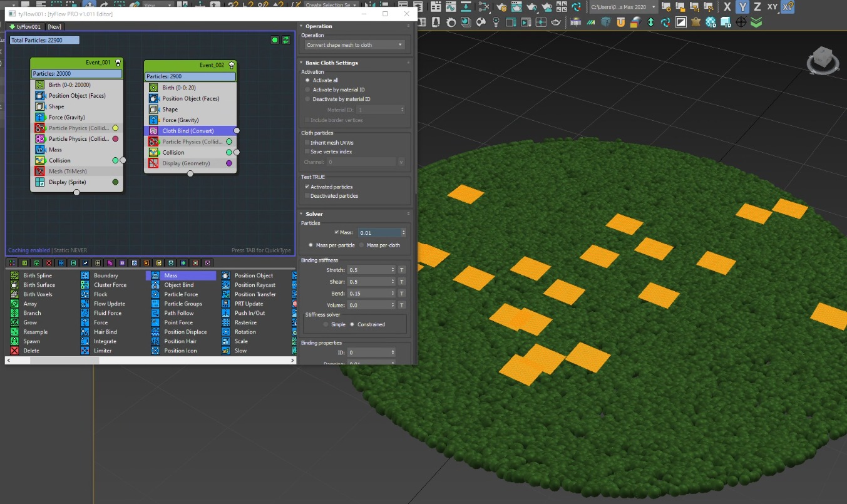Image resolution: width=847 pixels, height=504 pixels.
Task: Click the purple Display (Geometry) color swatch
Action: pos(229,163)
